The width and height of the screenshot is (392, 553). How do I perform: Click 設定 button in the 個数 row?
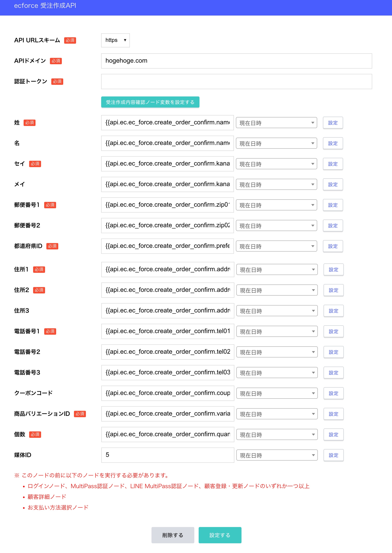tap(333, 435)
